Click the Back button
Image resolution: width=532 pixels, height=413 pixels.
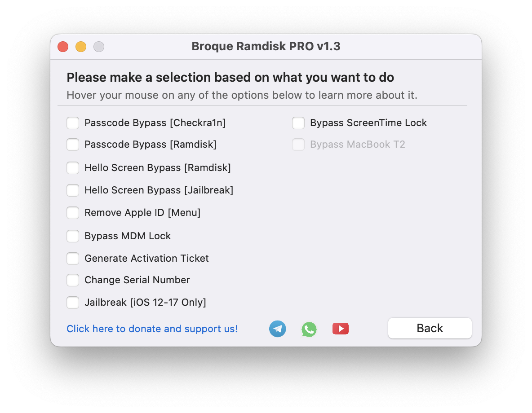pos(430,328)
